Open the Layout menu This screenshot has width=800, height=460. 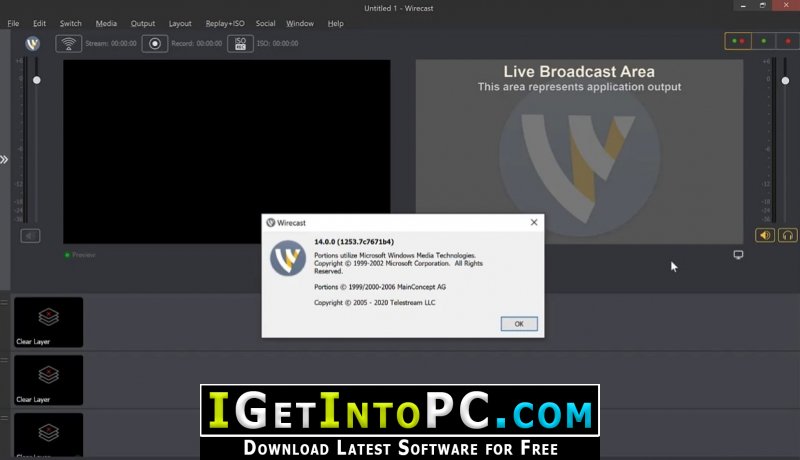pos(180,23)
